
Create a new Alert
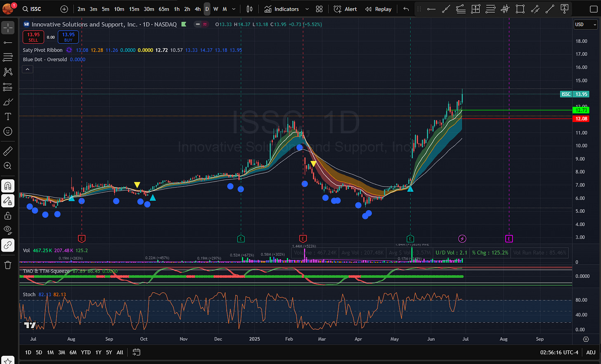click(x=345, y=9)
